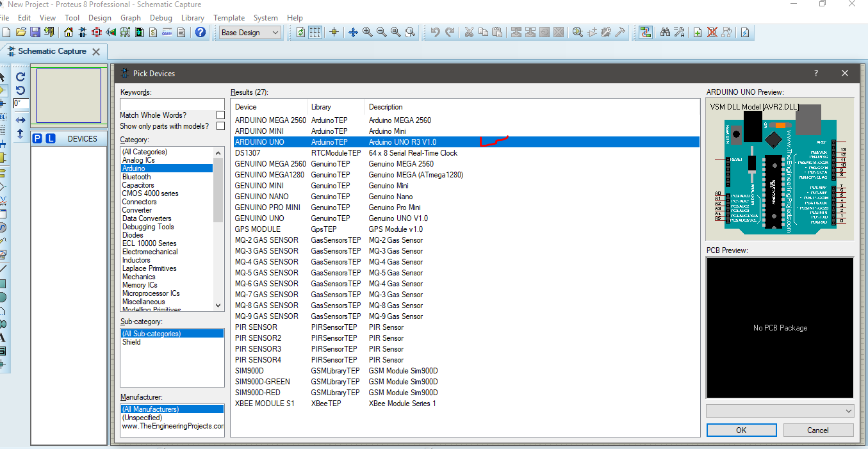Enable the Match Whole Words checkbox

(x=220, y=115)
